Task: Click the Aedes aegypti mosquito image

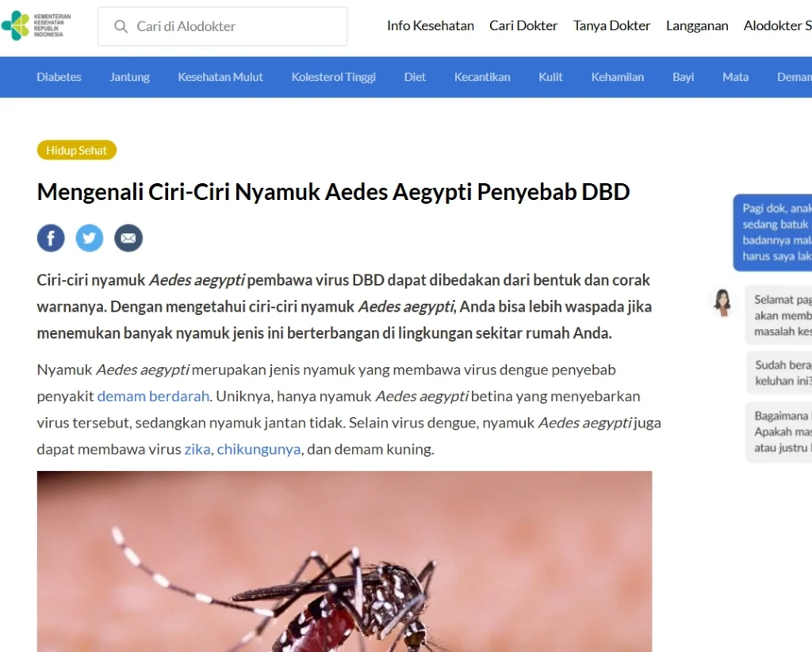Action: pyautogui.click(x=344, y=562)
